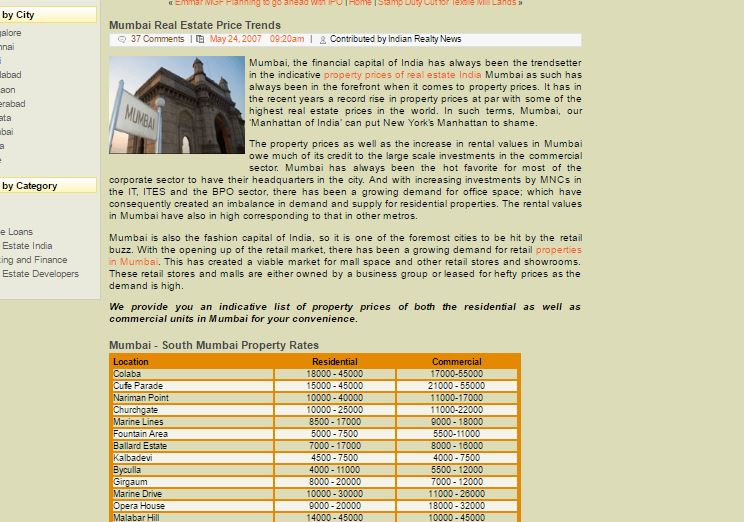The image size is (744, 522).
Task: Click Kalbadevi commercial rate 4000 - 7500
Action: (x=456, y=458)
